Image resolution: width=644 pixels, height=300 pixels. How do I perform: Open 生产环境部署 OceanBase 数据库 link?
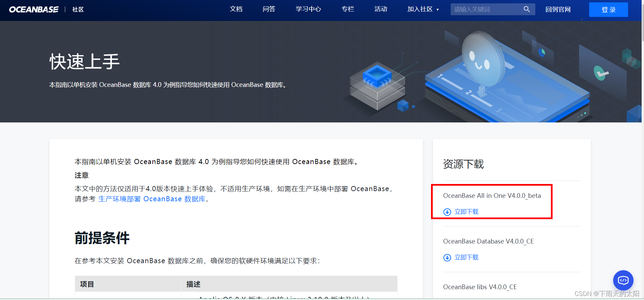[x=152, y=199]
